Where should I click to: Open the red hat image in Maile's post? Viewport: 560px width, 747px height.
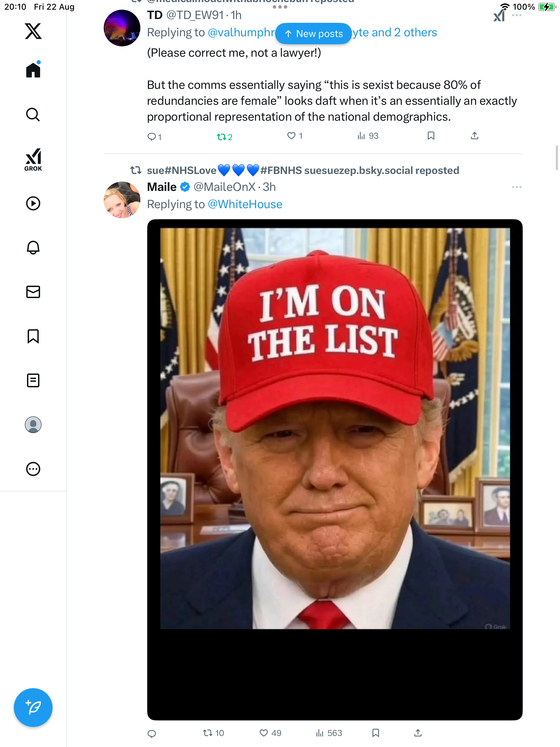click(335, 429)
